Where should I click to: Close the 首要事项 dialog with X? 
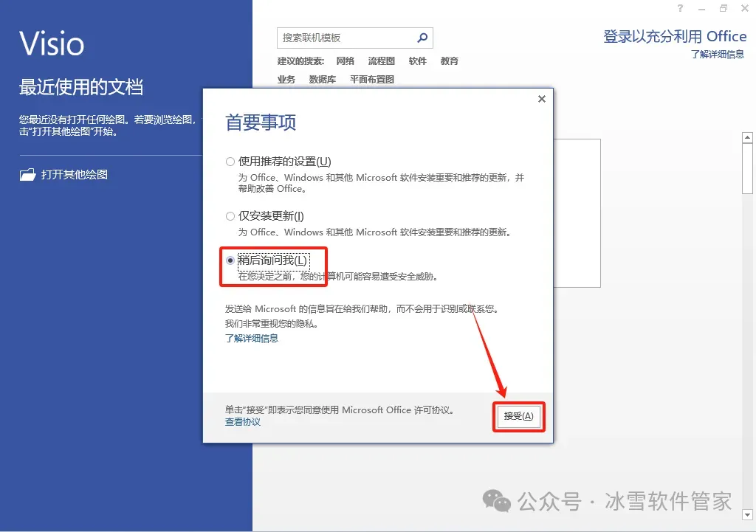tap(541, 99)
